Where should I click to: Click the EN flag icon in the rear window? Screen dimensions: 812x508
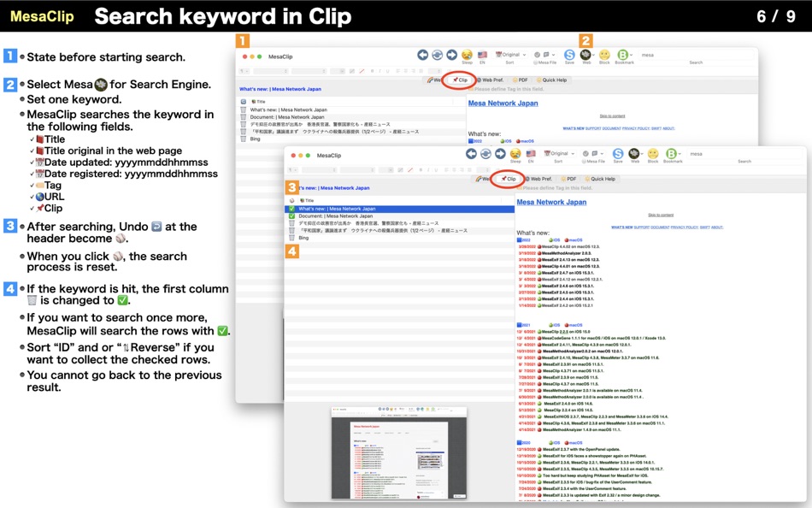coord(482,55)
